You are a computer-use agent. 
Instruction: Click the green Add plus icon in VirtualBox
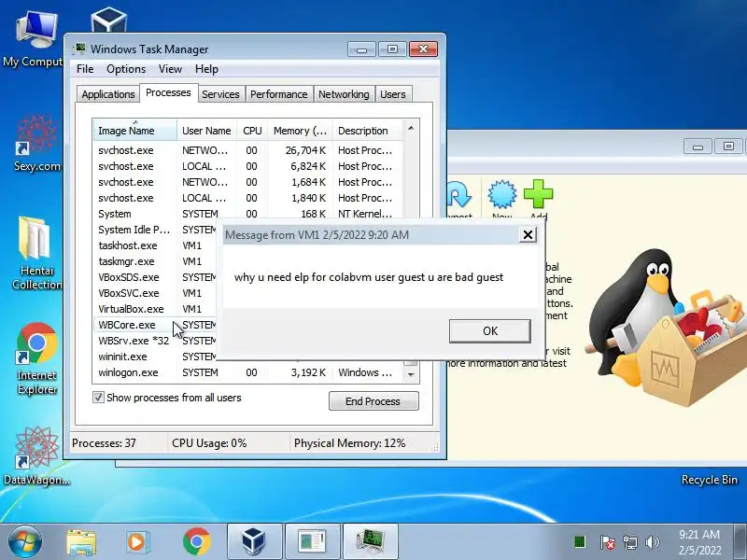pos(539,194)
